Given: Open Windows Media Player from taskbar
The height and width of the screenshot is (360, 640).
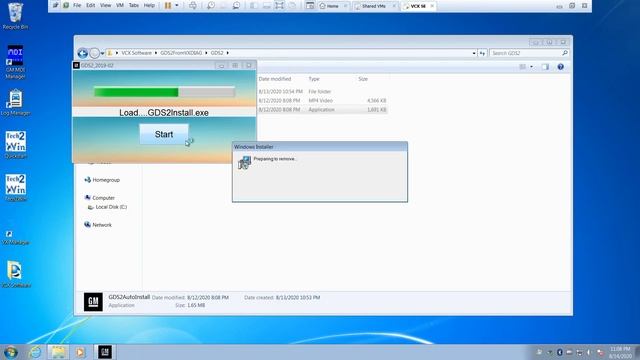Looking at the screenshot, I should [80, 352].
